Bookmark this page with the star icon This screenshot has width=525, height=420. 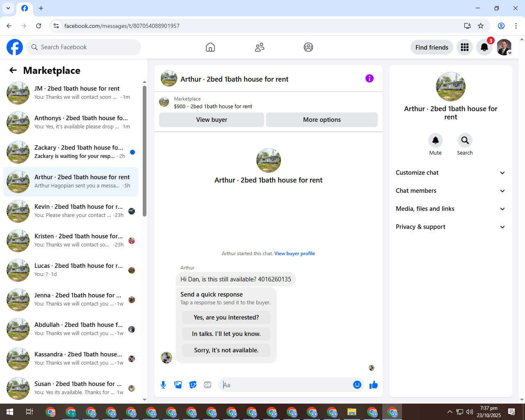tap(481, 26)
